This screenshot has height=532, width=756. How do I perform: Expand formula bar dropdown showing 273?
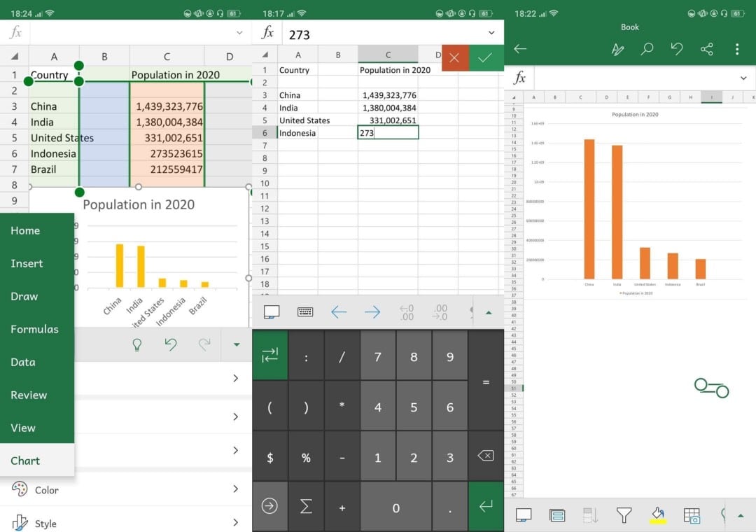(491, 33)
